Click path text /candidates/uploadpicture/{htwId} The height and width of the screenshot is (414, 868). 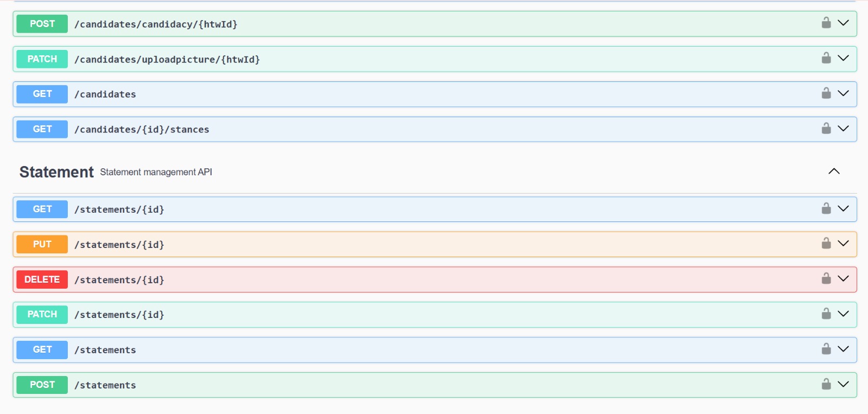tap(167, 60)
